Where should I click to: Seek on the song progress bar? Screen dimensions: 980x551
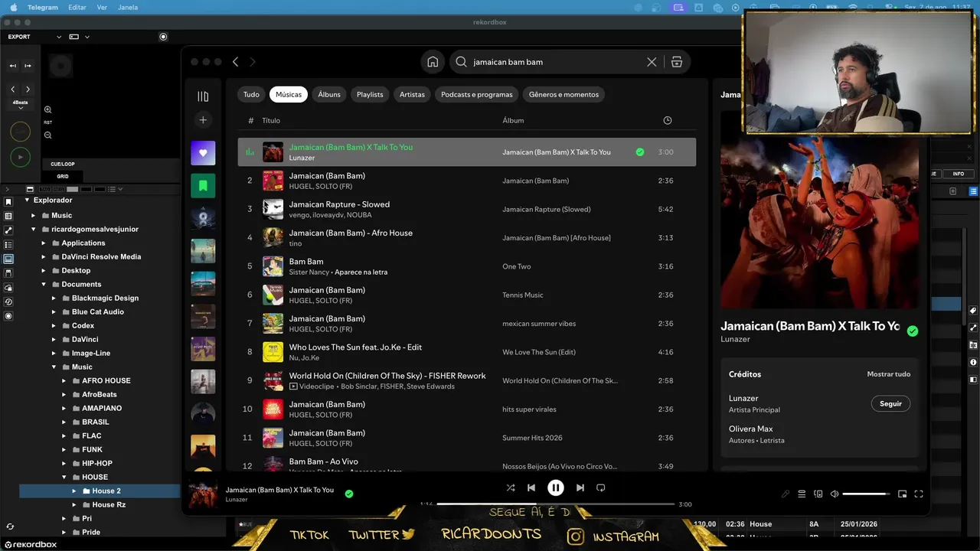[x=556, y=504]
